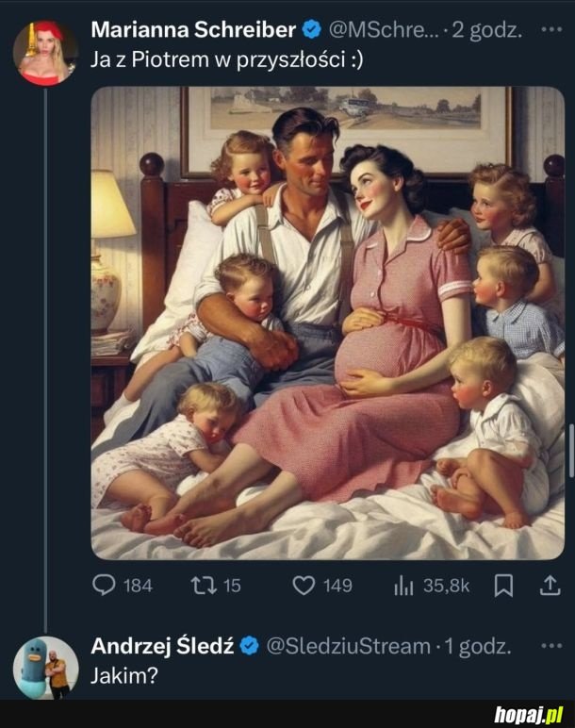Share the tweet via upload icon
The height and width of the screenshot is (728, 575).
coord(549,586)
